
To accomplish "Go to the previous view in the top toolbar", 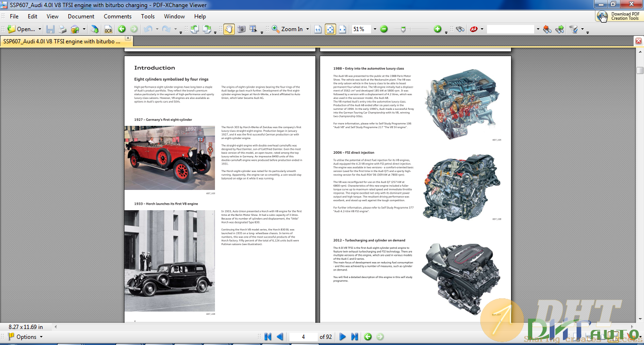I will point(122,29).
